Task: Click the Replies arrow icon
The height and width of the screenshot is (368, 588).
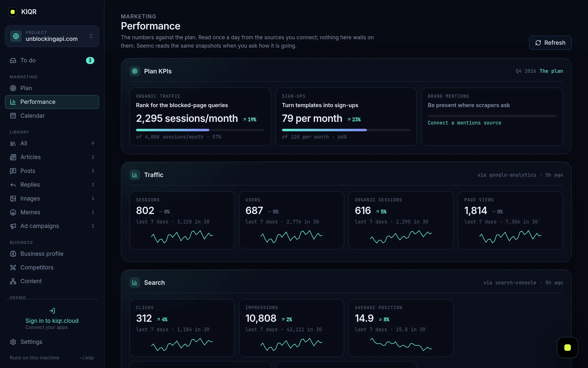Action: [x=13, y=185]
